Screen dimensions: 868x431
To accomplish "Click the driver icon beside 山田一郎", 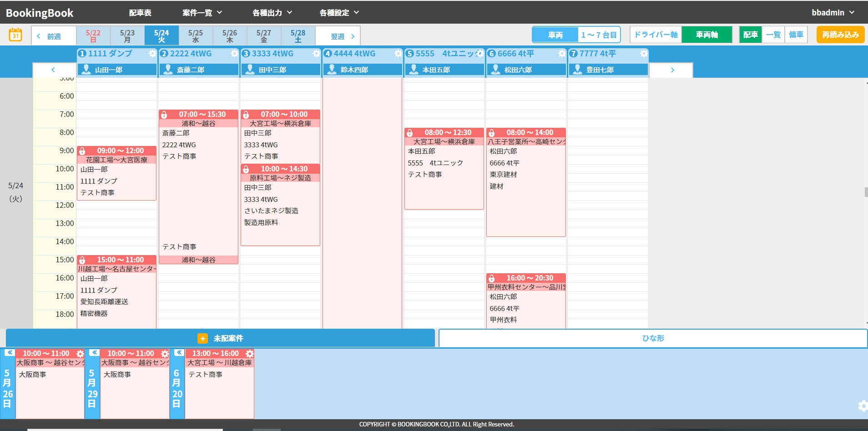I will (86, 69).
